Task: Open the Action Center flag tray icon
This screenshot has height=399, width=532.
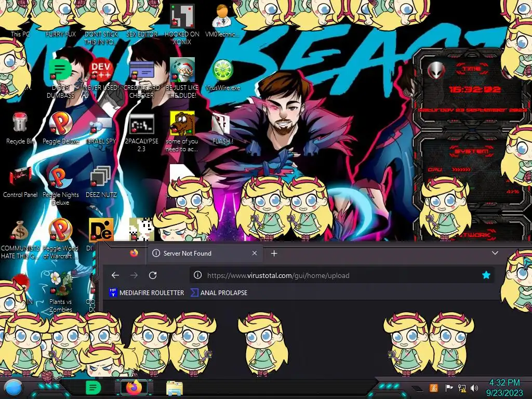Action: point(449,388)
